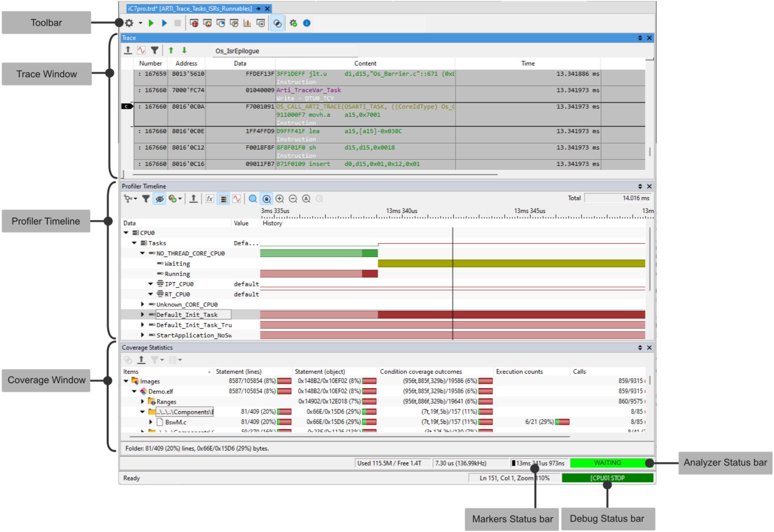Click the green NO_THREAD_CORE_CPU0 history bar
Viewport: 774px width, 532px height.
coord(319,253)
